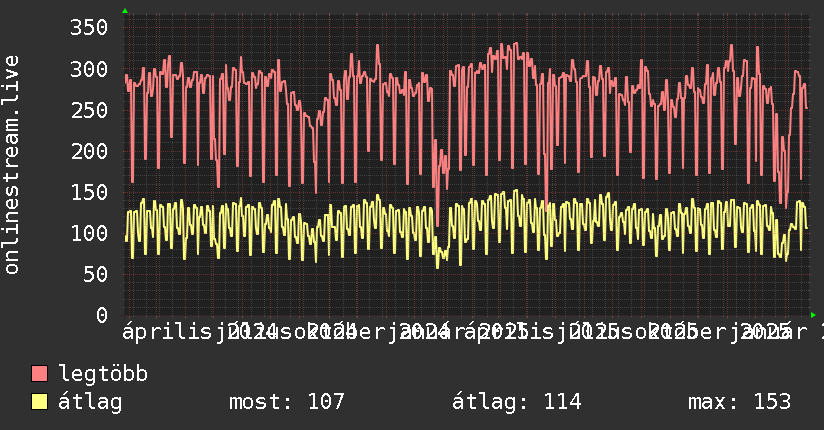824x430 pixels.
Task: Click the '150' y-axis label
Action: coord(89,192)
